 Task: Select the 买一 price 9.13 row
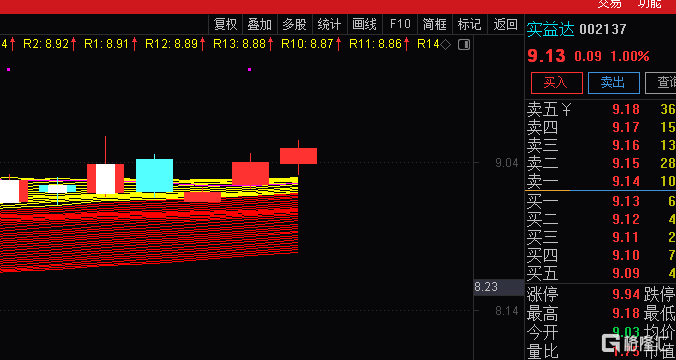click(601, 201)
